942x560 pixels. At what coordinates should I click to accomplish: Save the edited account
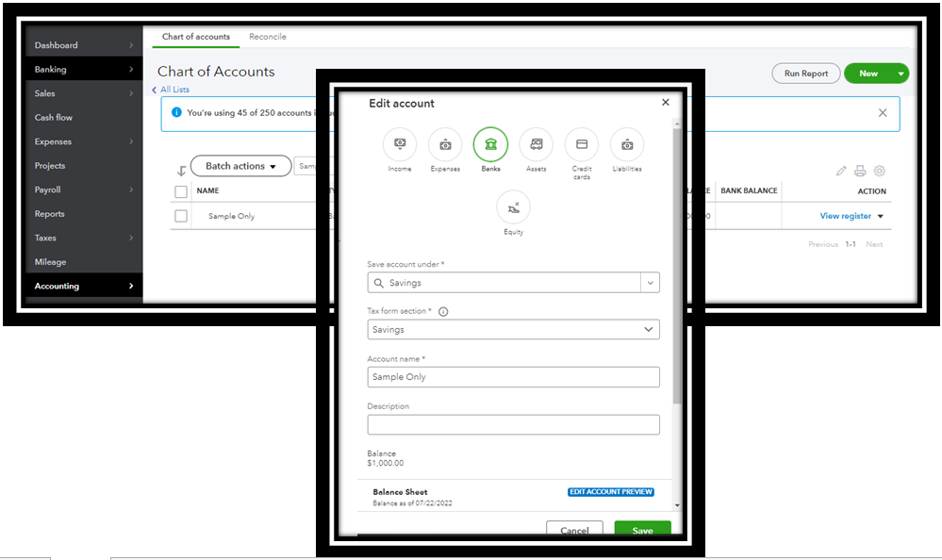click(643, 529)
